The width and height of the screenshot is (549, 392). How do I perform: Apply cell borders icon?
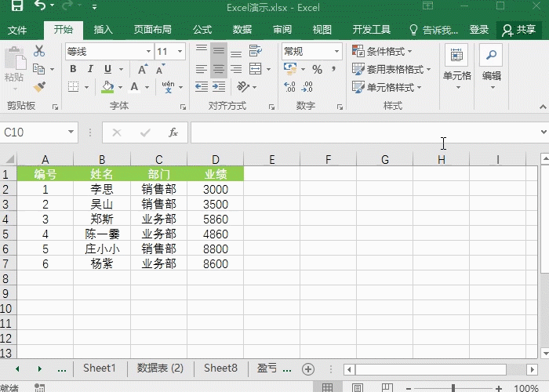click(73, 86)
